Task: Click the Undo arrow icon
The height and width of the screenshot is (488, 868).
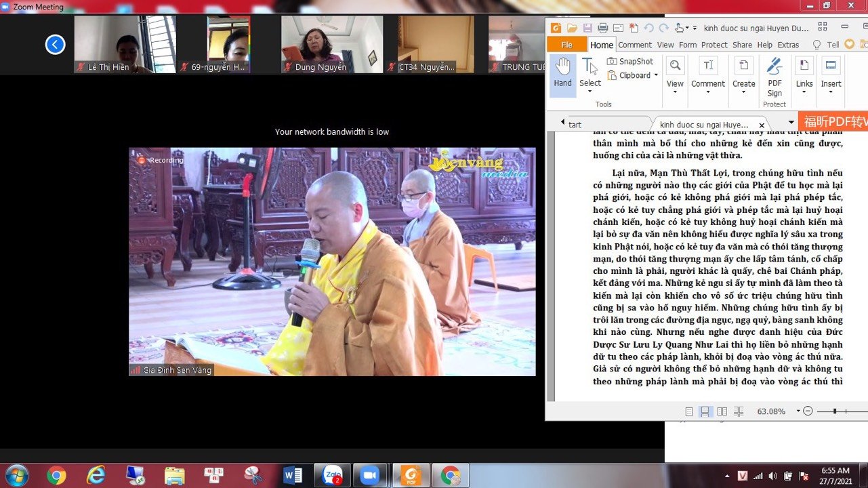Action: coord(648,28)
